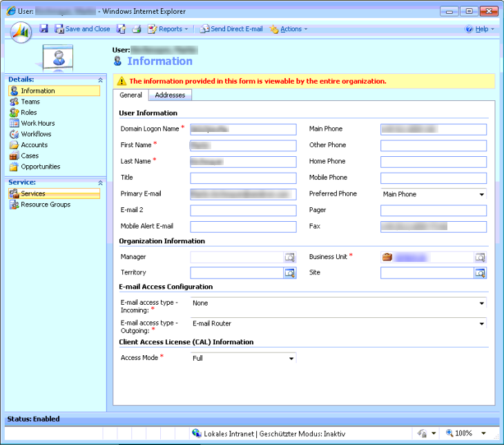Image resolution: width=504 pixels, height=445 pixels.
Task: Click the Manager lookup icon
Action: click(x=290, y=257)
